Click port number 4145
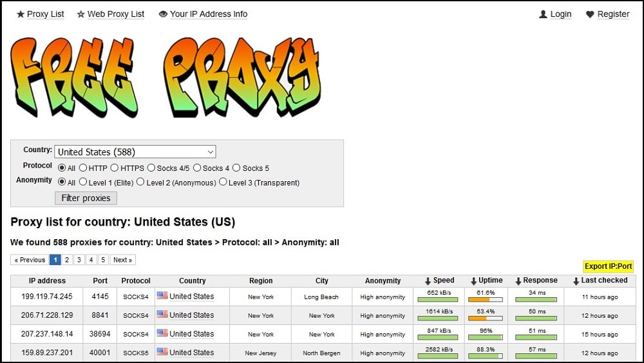Image resolution: width=644 pixels, height=363 pixels. tap(100, 297)
